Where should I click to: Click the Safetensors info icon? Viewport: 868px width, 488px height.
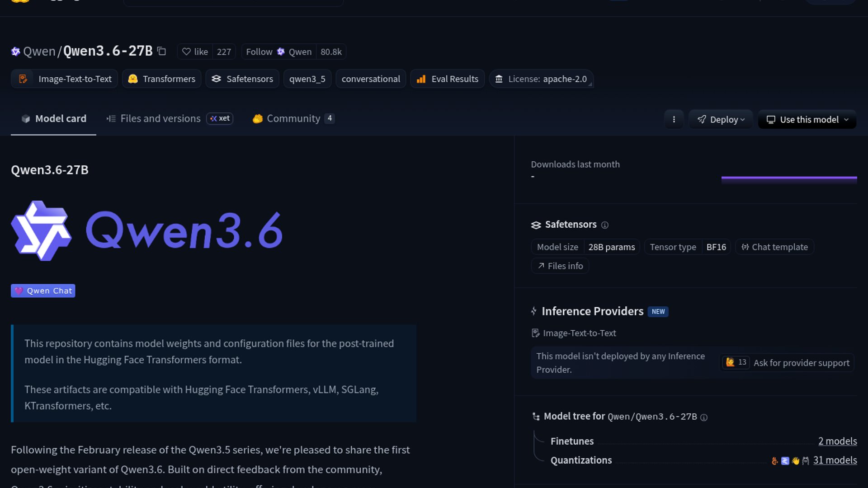point(604,225)
